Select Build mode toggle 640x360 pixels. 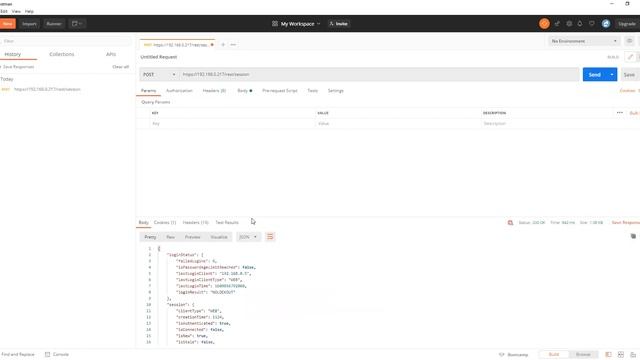[x=554, y=354]
